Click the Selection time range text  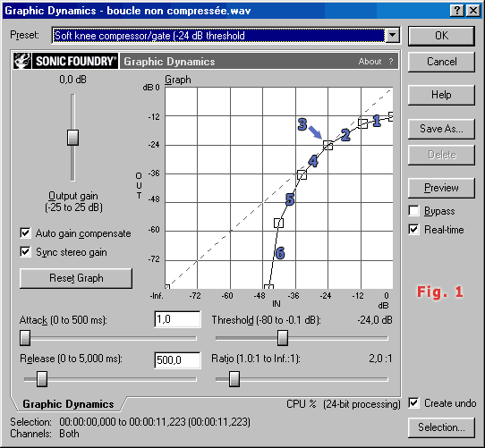point(155,422)
